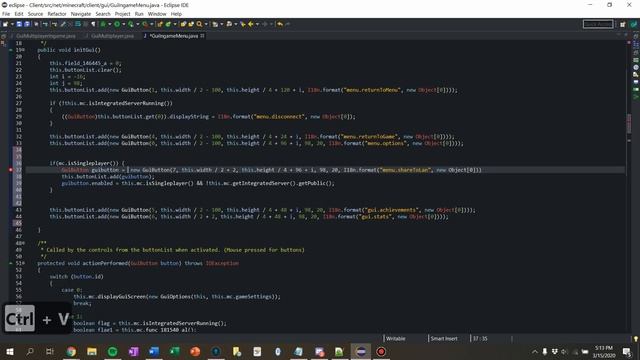
Task: Switch to the Java perspective icon
Action: click(x=634, y=24)
